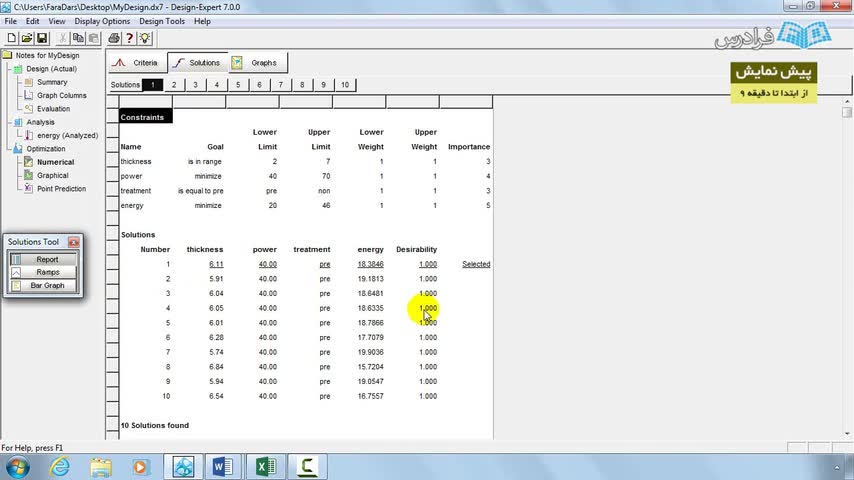This screenshot has height=480, width=854.
Task: Open Windows Explorer folder on taskbar
Action: 101,467
